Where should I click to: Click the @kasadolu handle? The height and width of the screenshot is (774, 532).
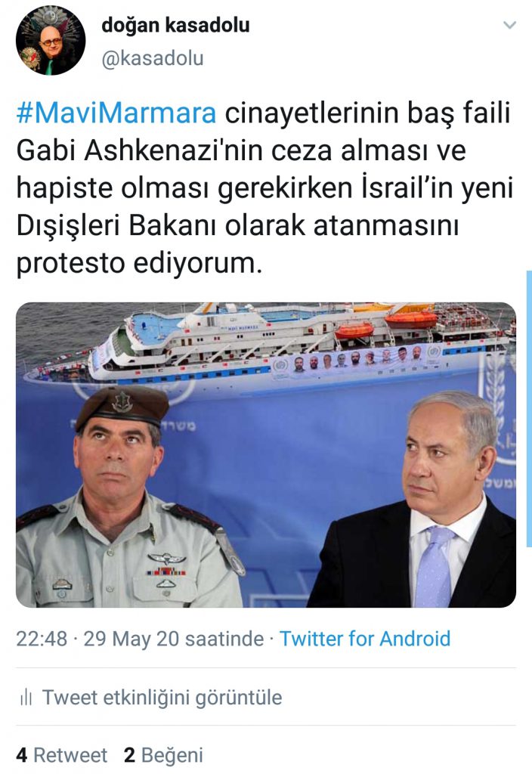[x=153, y=58]
